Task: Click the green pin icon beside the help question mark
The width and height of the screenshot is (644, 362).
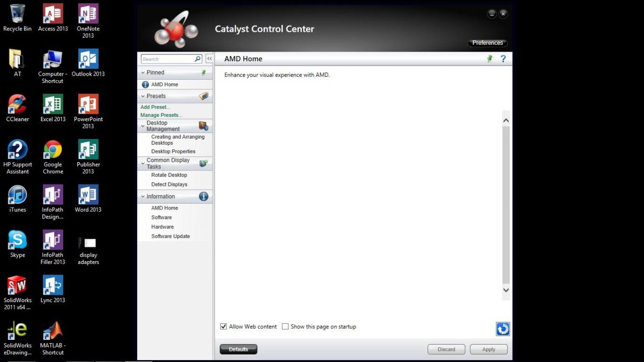Action: [x=490, y=58]
